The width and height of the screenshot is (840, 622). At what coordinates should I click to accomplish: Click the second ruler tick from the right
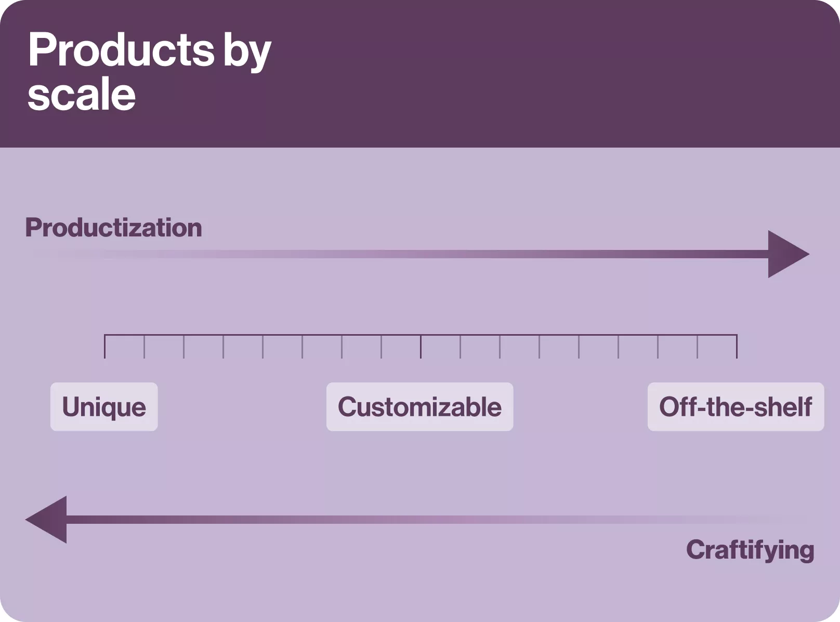click(697, 347)
